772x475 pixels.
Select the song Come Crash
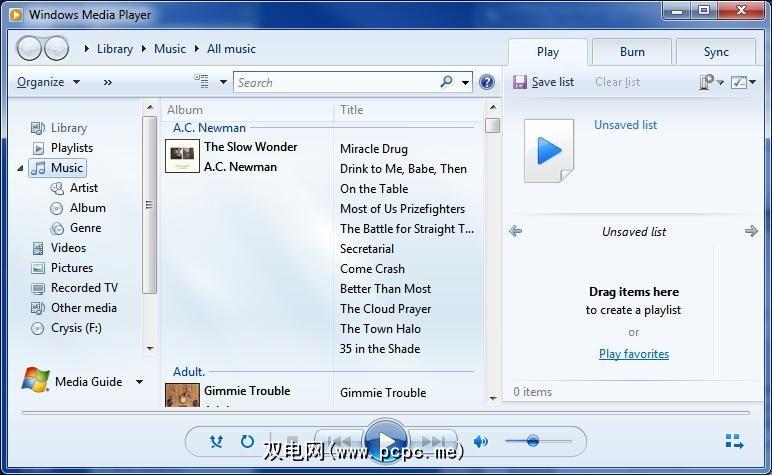pyautogui.click(x=372, y=269)
